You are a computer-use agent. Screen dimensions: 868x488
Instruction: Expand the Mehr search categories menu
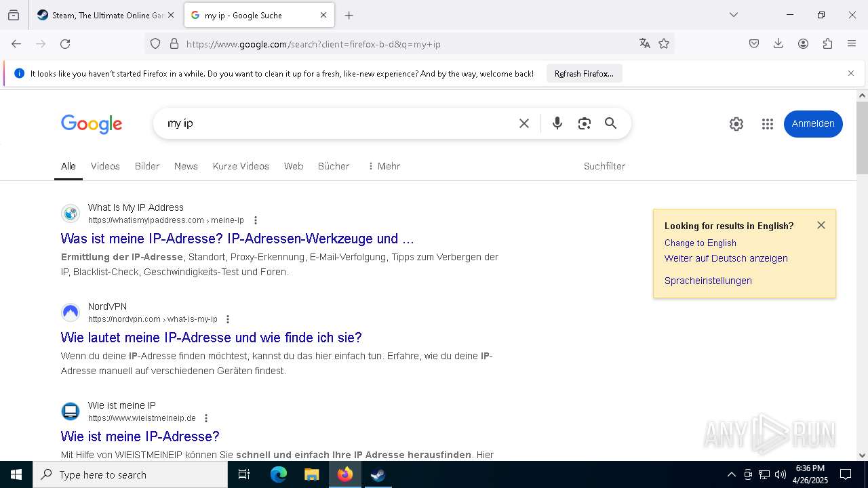tap(384, 166)
